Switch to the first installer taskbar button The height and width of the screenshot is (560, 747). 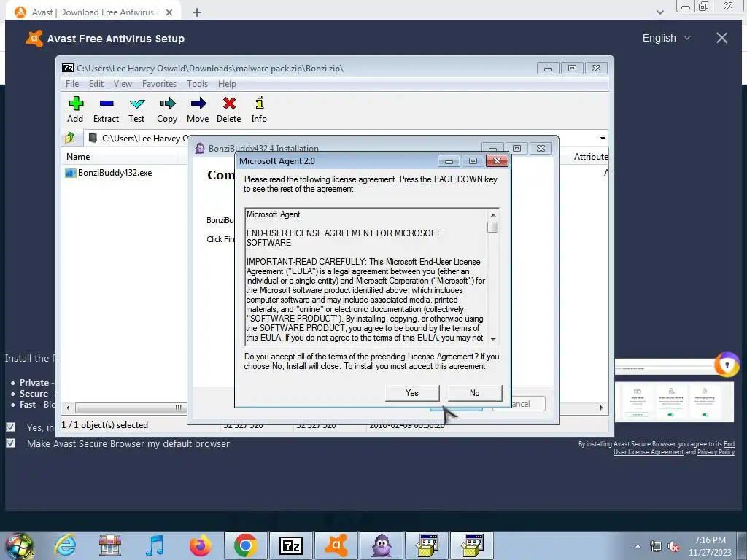coord(426,545)
